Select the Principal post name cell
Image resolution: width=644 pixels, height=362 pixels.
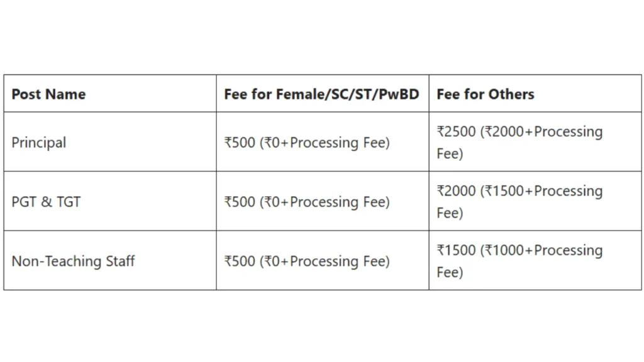pyautogui.click(x=39, y=143)
